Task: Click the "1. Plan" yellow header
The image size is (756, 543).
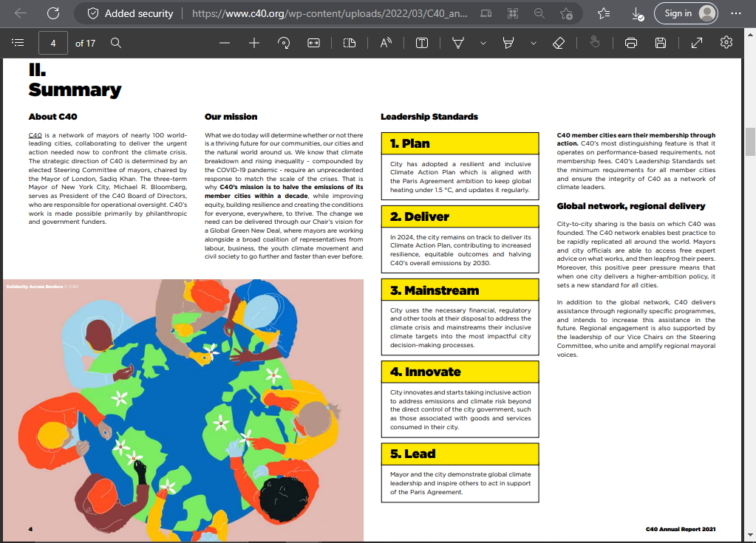Action: click(460, 143)
